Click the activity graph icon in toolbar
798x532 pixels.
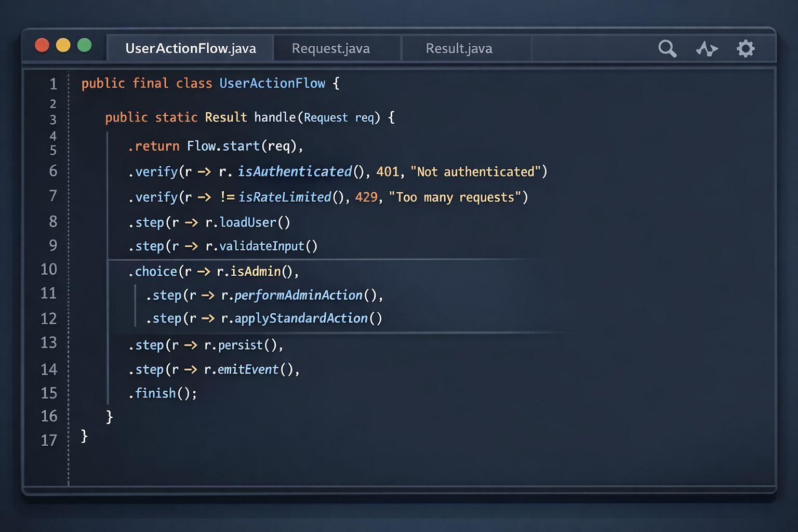[x=707, y=49]
